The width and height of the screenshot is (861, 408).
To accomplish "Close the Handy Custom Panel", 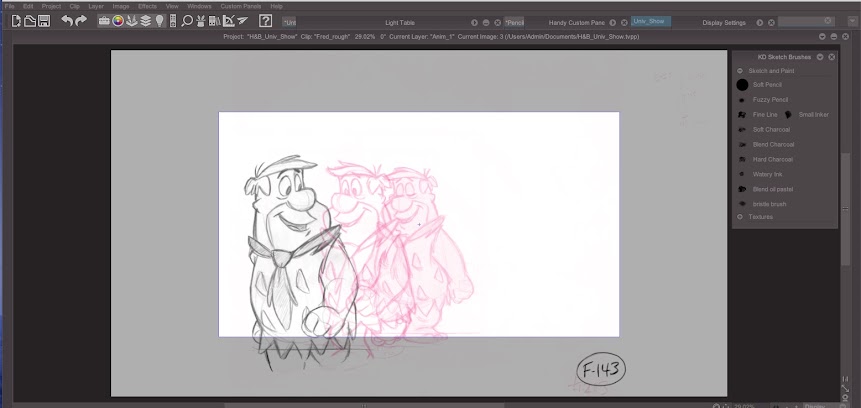I will point(624,23).
